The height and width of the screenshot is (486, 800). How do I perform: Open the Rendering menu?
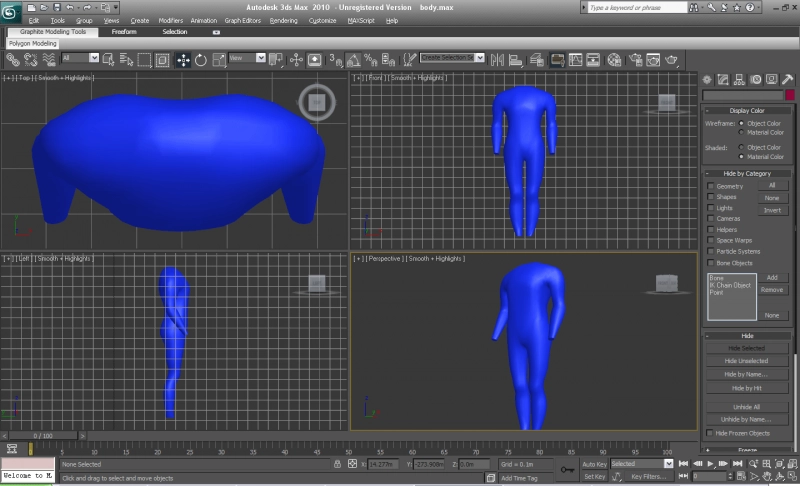pos(283,20)
